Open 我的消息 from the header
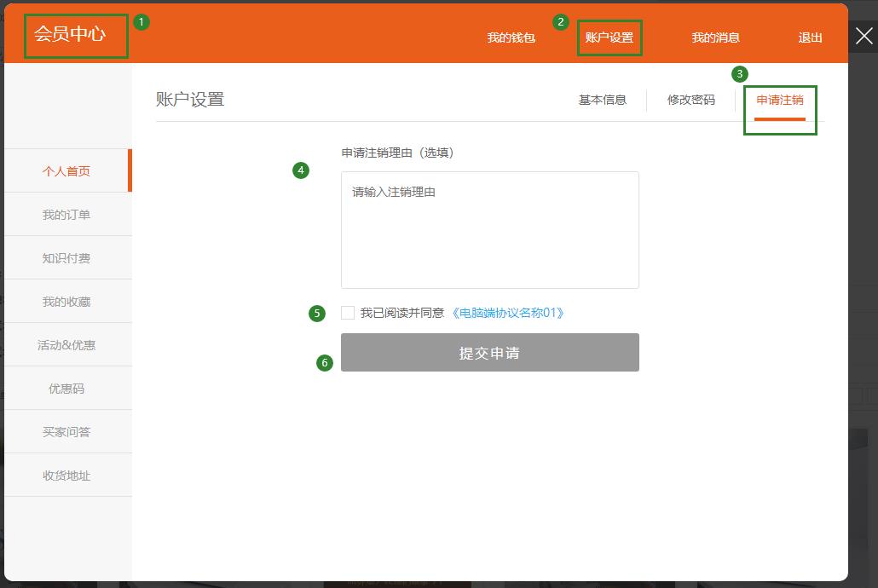This screenshot has height=588, width=878. [715, 37]
